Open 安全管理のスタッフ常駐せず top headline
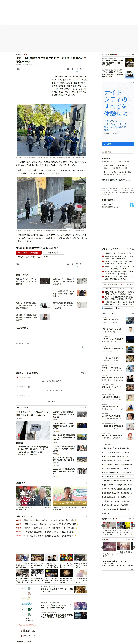Viewport: 138px width, 644px height. coord(33,414)
